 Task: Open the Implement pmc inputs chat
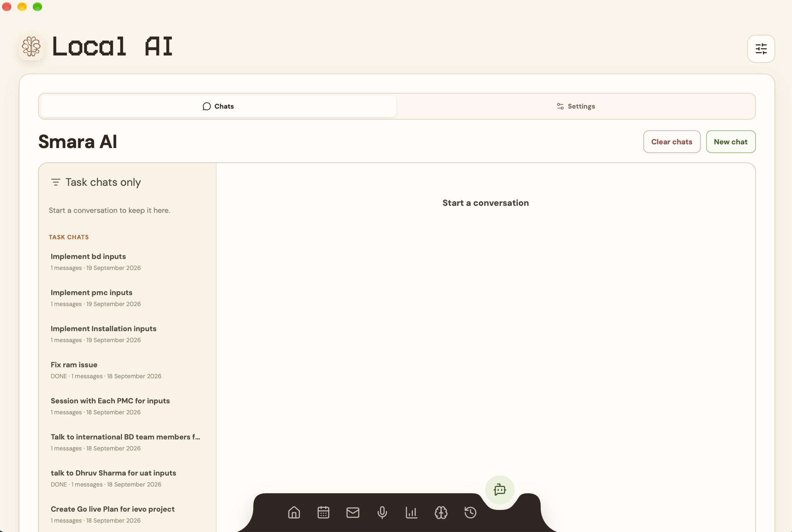(127, 298)
